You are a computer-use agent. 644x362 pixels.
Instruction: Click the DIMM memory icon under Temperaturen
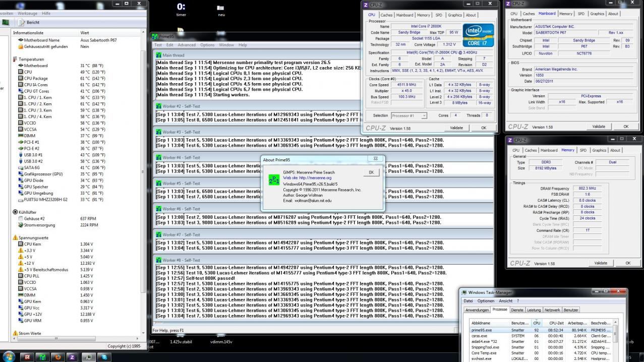pyautogui.click(x=20, y=136)
